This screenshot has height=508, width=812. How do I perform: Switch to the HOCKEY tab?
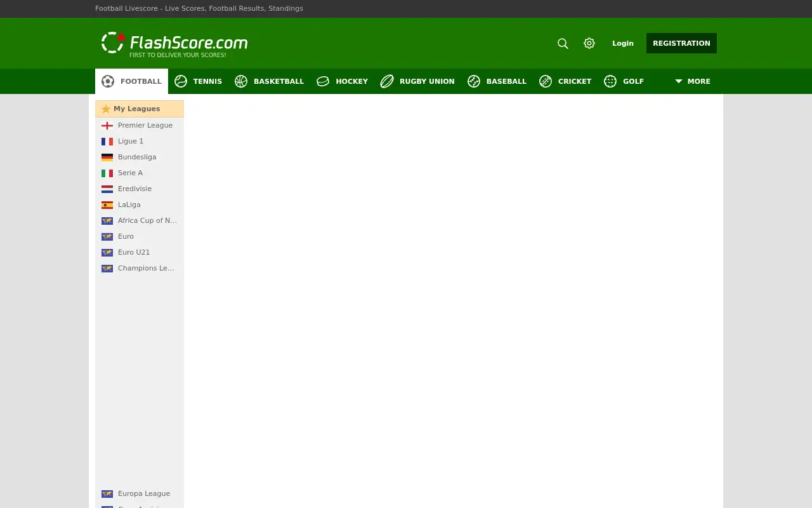(x=343, y=81)
